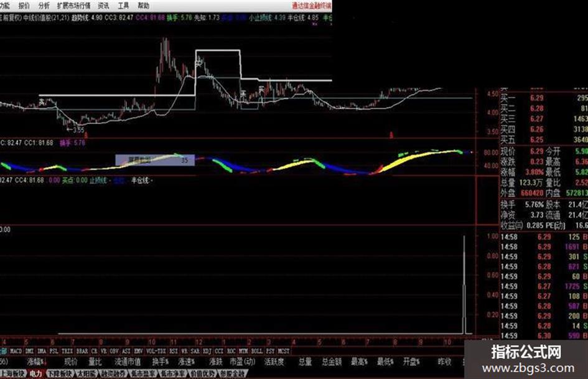Open the 资讯 menu
This screenshot has width=588, height=379.
point(103,6)
